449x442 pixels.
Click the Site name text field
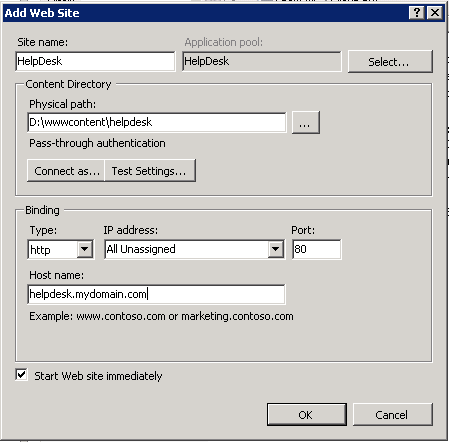click(95, 61)
